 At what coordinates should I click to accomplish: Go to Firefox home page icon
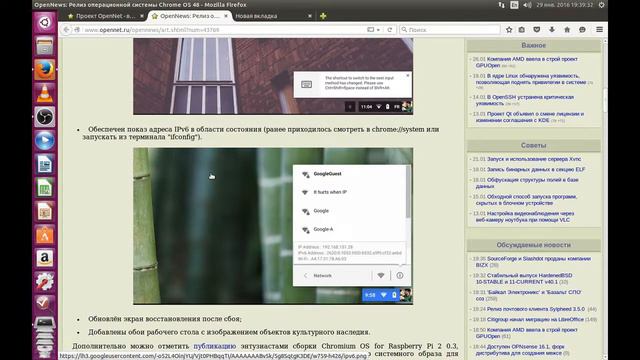567,29
